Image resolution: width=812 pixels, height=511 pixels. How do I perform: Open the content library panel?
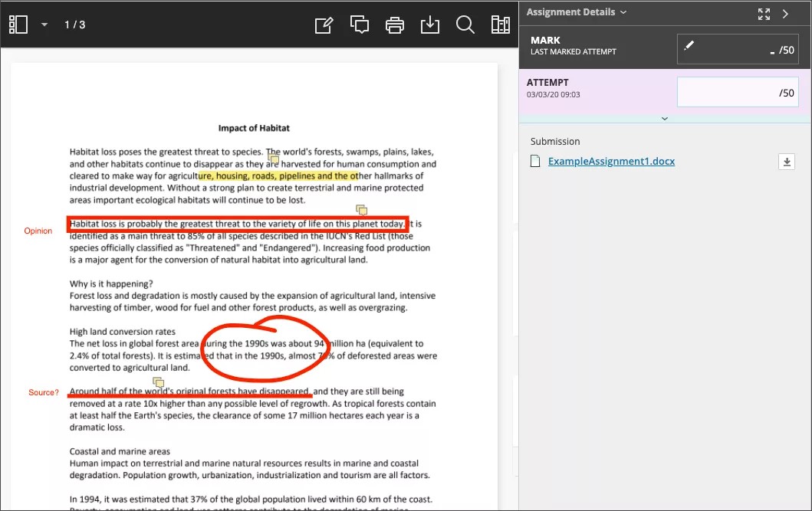point(501,25)
